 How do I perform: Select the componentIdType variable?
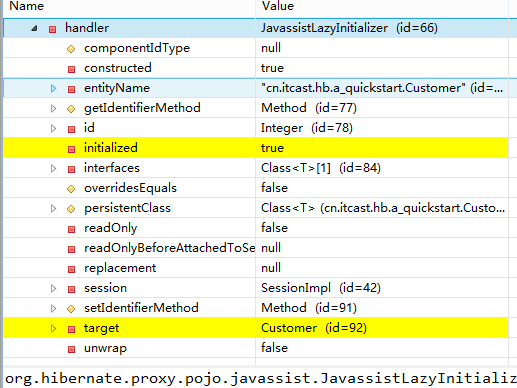(x=137, y=48)
